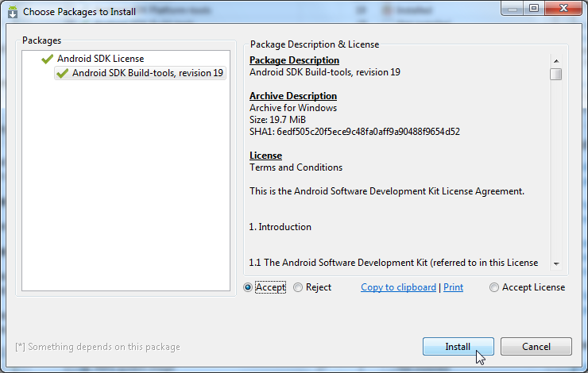
Task: Click the checkmark icon next to Build-tools revision 19
Action: click(62, 73)
